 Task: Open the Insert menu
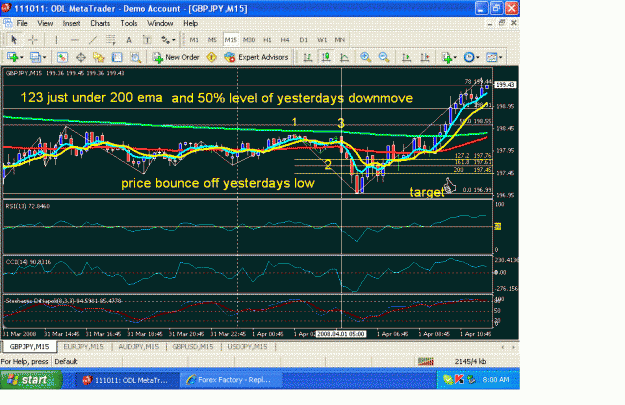[x=71, y=23]
